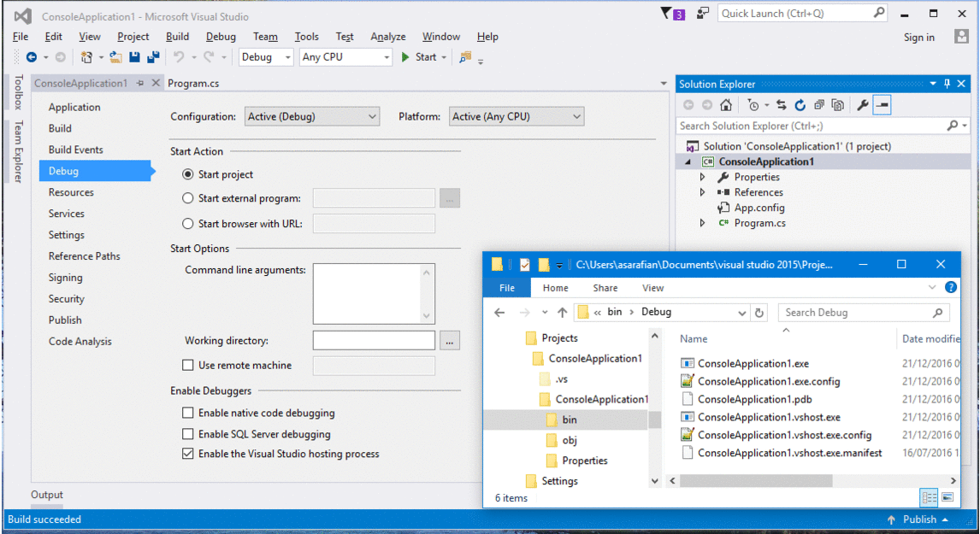Click the Find in Files toolbar icon
This screenshot has height=534, width=980.
click(x=465, y=57)
